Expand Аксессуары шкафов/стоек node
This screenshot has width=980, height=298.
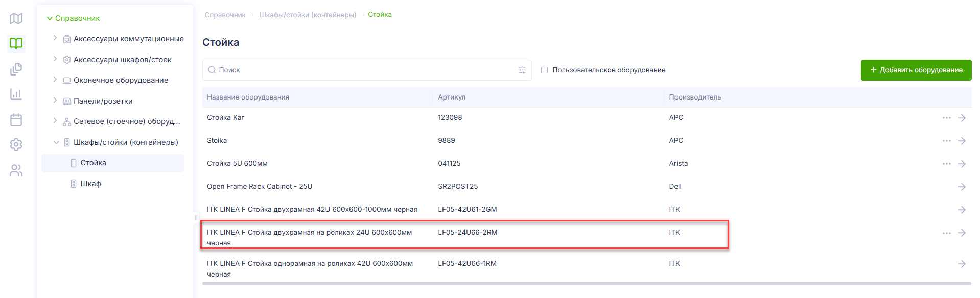tap(55, 59)
